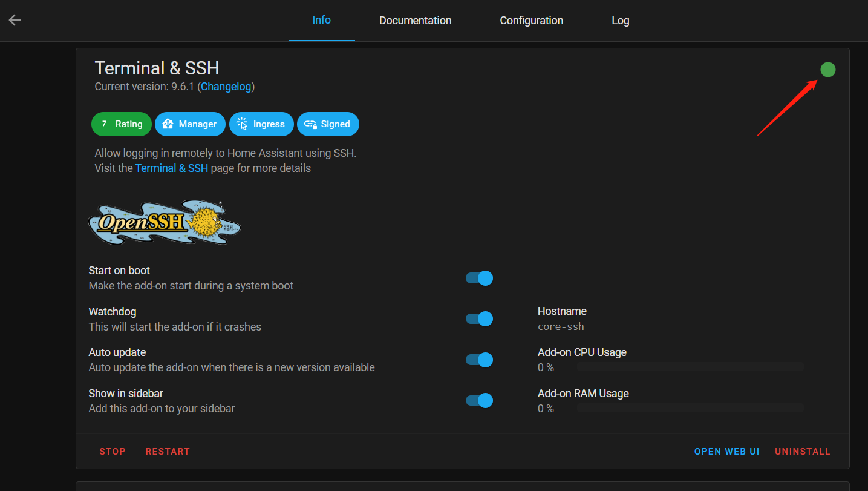Viewport: 868px width, 491px height.
Task: Click the Add-on RAM Usage bar
Action: coord(690,408)
